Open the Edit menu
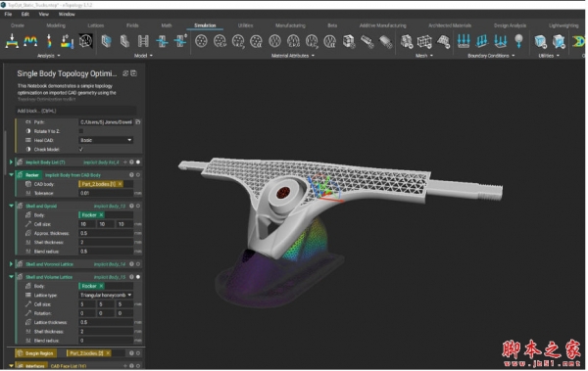The width and height of the screenshot is (588, 371). pos(25,15)
